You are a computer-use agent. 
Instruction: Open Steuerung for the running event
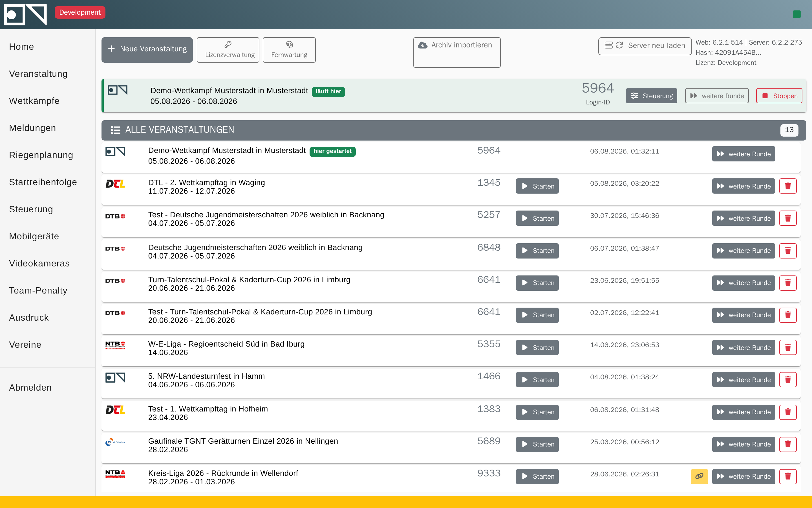point(651,96)
